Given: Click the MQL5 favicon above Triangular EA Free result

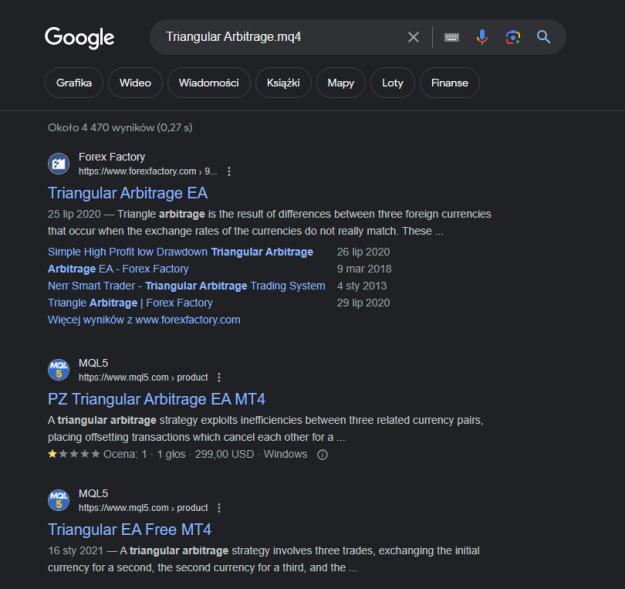Looking at the screenshot, I should tap(59, 500).
